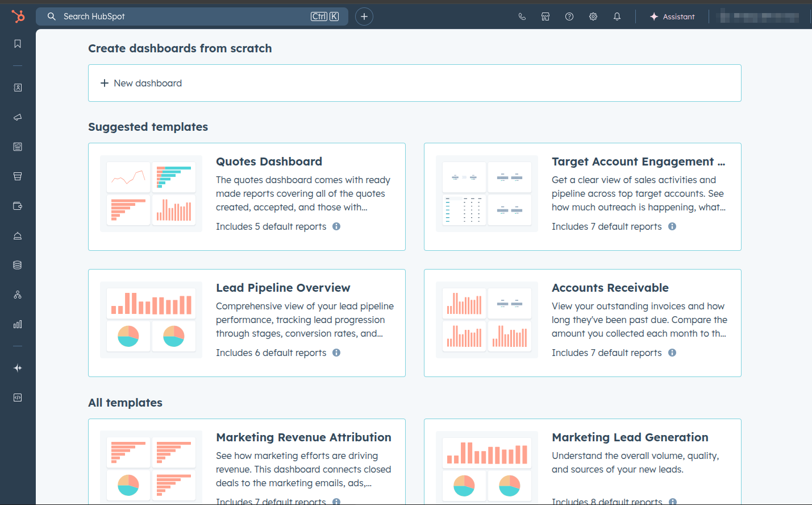812x505 pixels.
Task: Show notifications with the bell icon
Action: coord(617,16)
